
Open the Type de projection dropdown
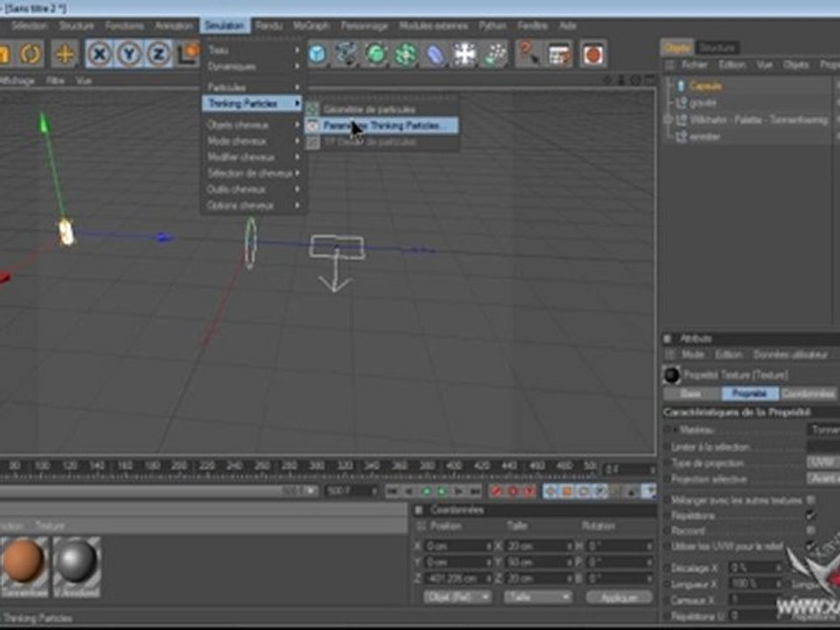click(822, 462)
